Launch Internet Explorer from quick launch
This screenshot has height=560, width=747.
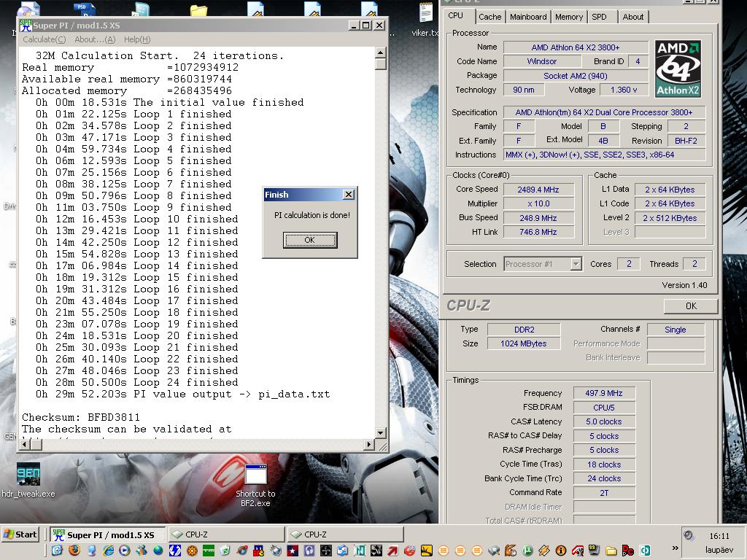108,551
